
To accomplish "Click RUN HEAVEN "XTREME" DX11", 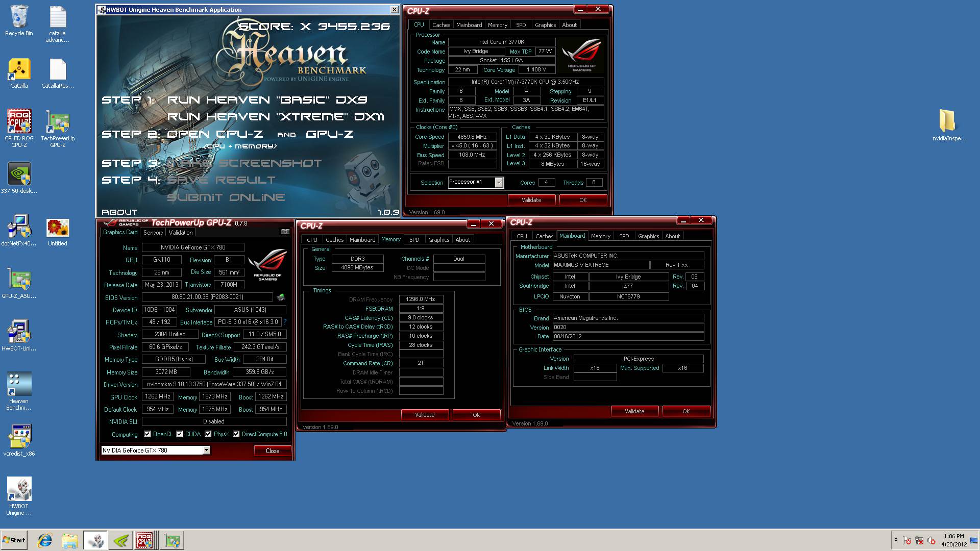I will click(x=276, y=117).
